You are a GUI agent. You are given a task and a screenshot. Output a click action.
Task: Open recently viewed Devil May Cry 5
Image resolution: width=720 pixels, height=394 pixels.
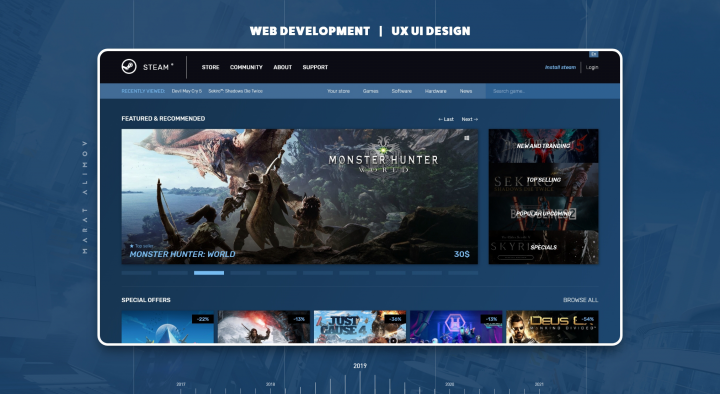click(x=186, y=91)
